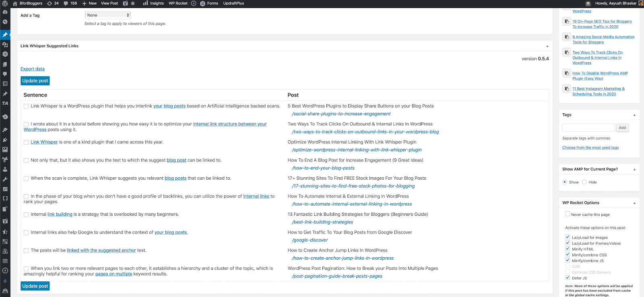Click the table grid icon in the sidebar
This screenshot has height=297, width=644.
5,261
